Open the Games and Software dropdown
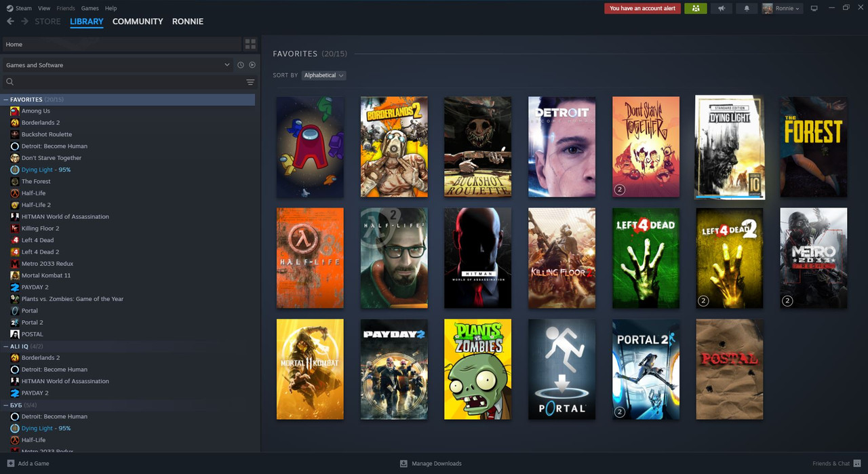Screen dimensions: 868x474 (x=118, y=65)
